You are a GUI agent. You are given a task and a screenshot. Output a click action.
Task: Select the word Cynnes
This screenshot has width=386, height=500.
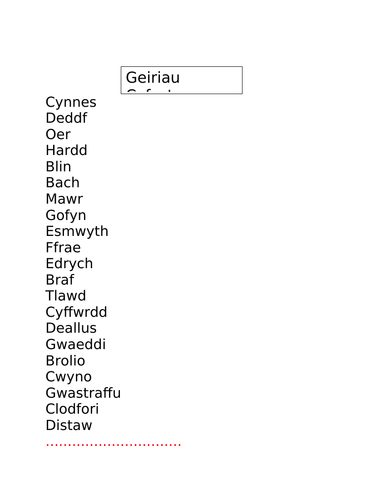[71, 103]
